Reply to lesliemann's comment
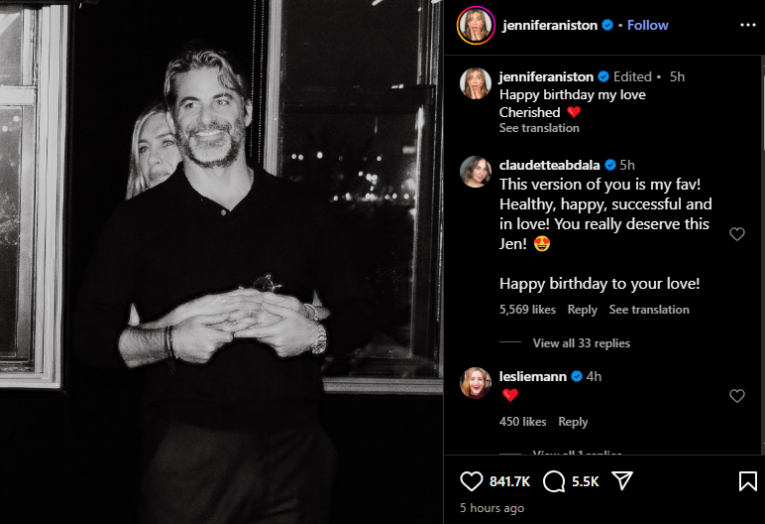 (573, 422)
